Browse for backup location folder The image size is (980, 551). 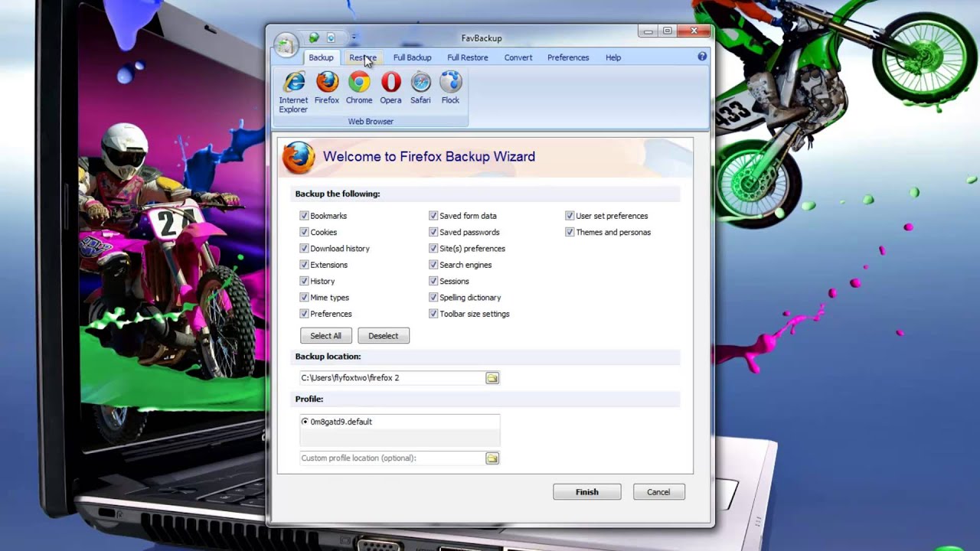tap(492, 378)
